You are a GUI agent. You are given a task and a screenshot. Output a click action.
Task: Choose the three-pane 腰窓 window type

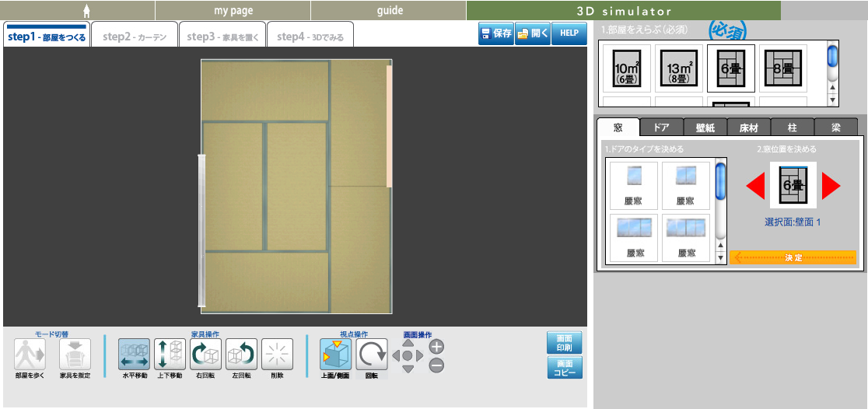tap(634, 238)
